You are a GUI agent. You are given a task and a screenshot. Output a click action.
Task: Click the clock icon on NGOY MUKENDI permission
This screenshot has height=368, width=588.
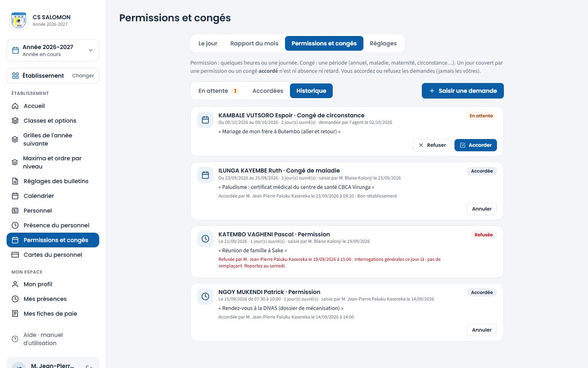tap(205, 296)
